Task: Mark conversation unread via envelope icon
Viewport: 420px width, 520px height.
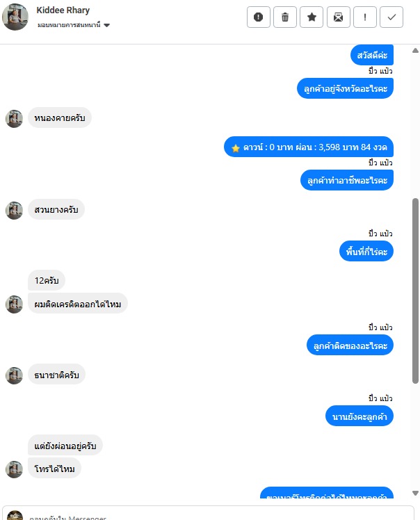Action: pyautogui.click(x=339, y=17)
